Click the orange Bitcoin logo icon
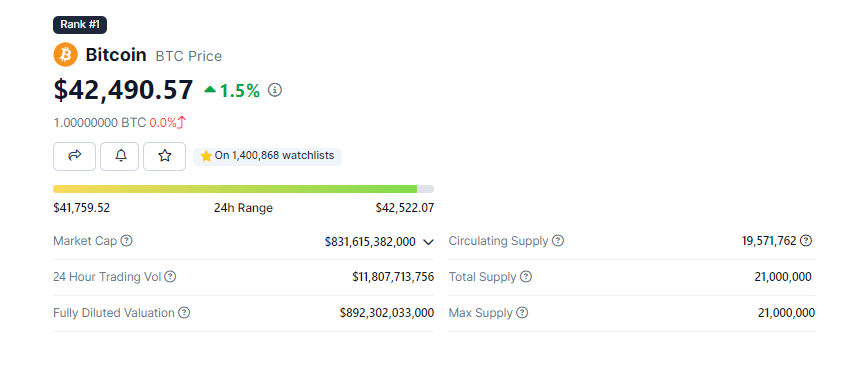The image size is (842, 373). coord(66,55)
